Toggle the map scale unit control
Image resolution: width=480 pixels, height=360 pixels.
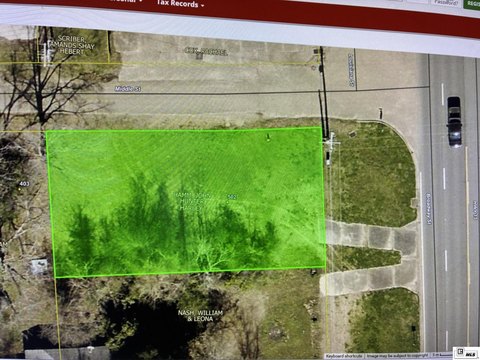click(441, 355)
